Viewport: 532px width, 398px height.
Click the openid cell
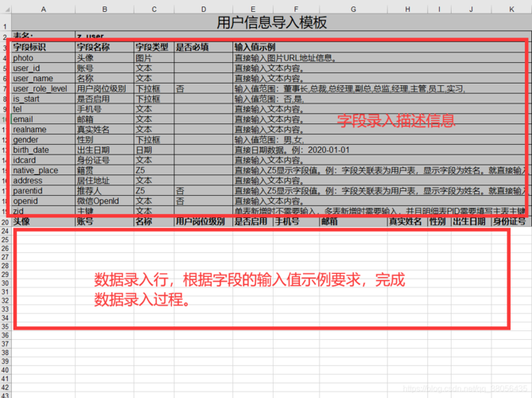44,201
